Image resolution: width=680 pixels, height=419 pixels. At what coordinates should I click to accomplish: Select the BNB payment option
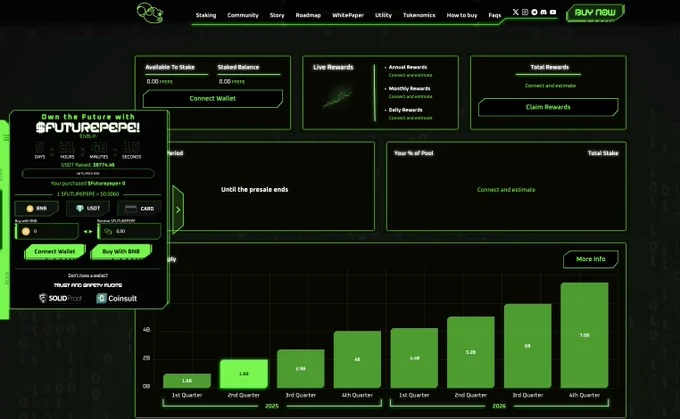coord(36,209)
